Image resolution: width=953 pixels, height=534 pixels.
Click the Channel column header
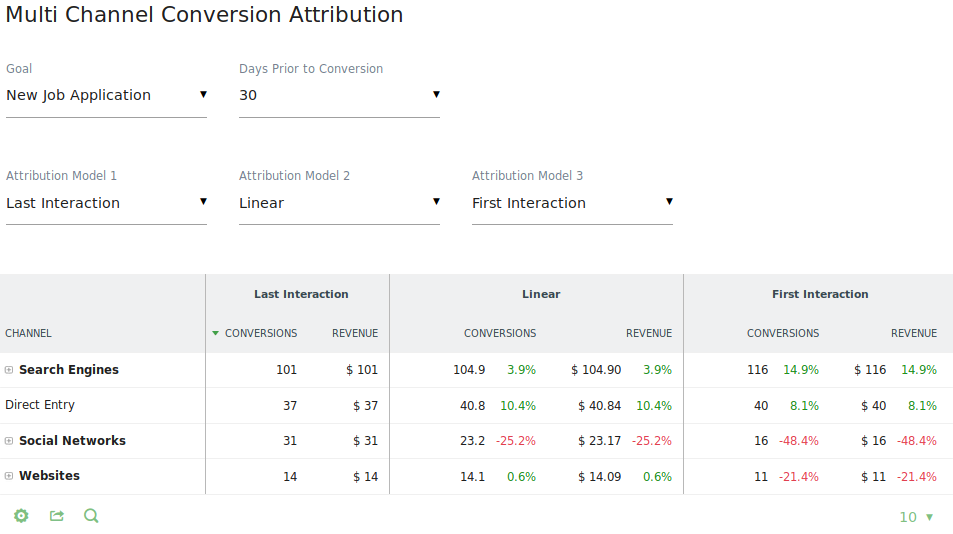click(28, 333)
